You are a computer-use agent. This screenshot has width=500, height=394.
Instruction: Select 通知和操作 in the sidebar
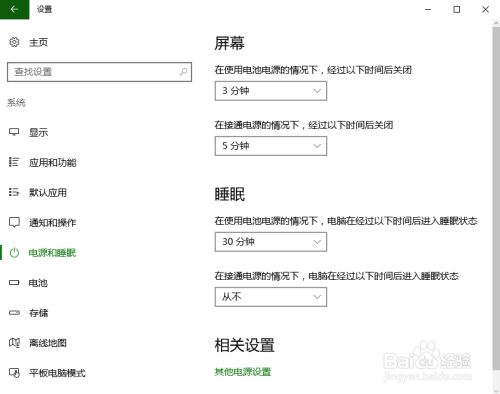click(x=53, y=222)
